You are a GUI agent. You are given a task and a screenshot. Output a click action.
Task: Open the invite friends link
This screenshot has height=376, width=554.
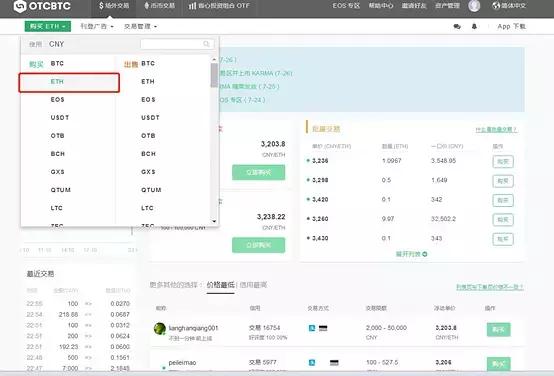click(x=414, y=6)
